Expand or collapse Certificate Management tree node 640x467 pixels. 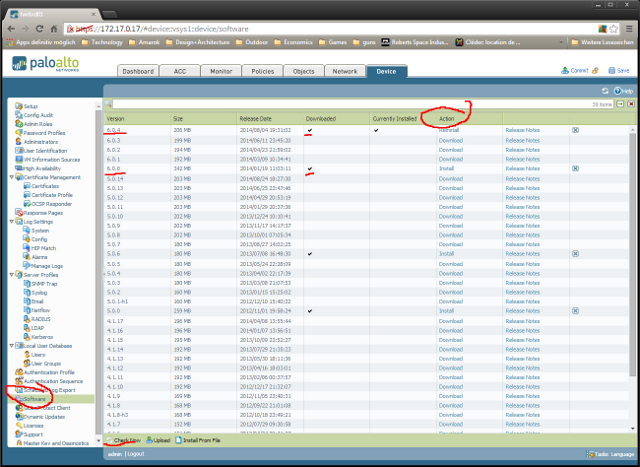[9, 177]
